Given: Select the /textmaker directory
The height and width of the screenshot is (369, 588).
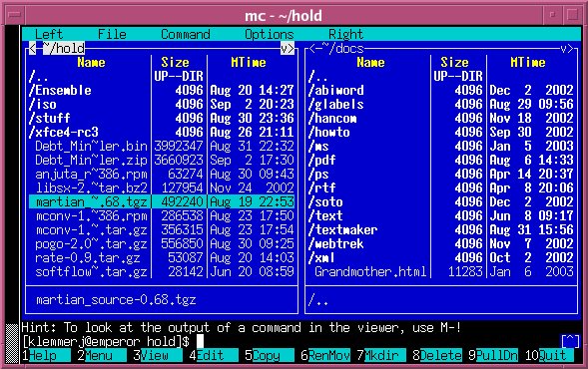Looking at the screenshot, I should pyautogui.click(x=441, y=229).
